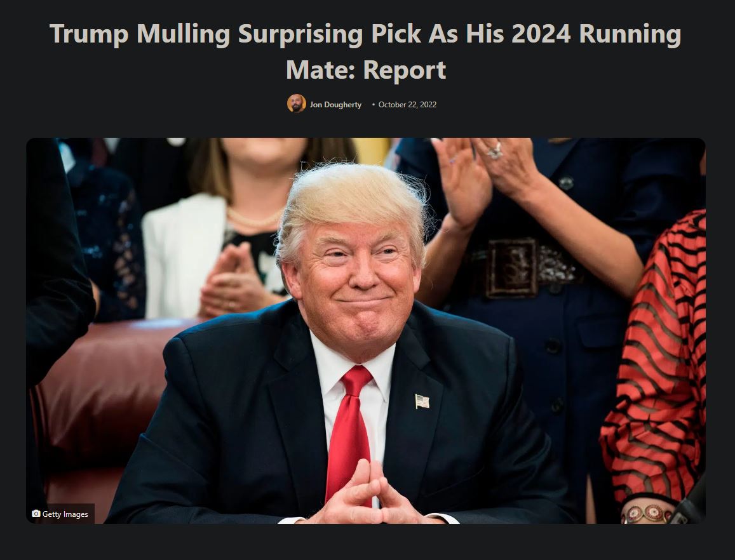Click the word Report in the headline
The height and width of the screenshot is (560, 735).
(x=405, y=70)
